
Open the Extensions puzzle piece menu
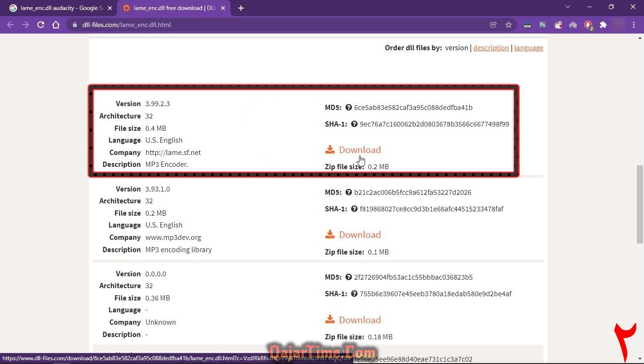pos(603,25)
